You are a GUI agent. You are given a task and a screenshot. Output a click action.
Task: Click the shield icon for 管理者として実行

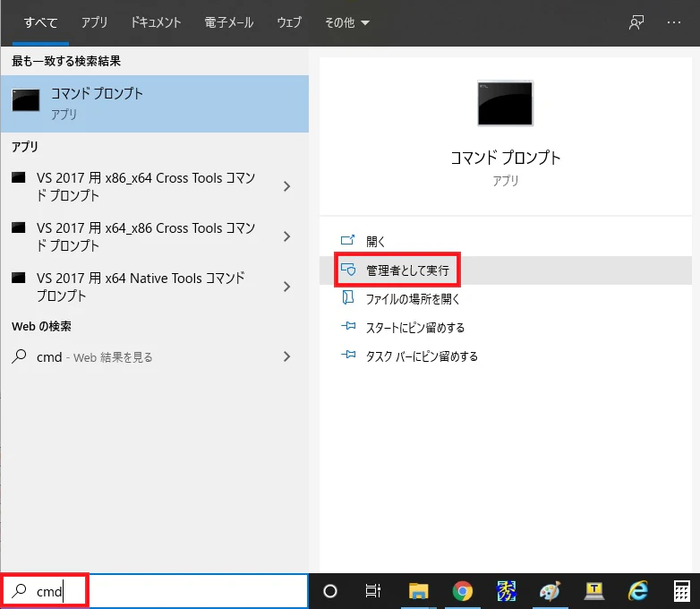coord(348,270)
